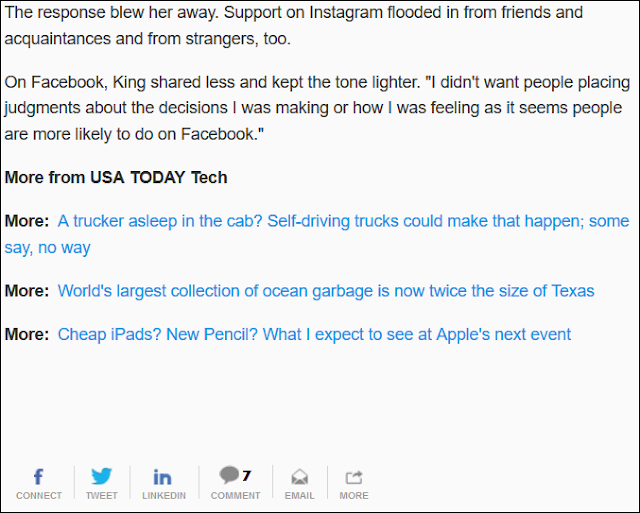Click 'More from USA TODAY Tech' heading

(116, 178)
